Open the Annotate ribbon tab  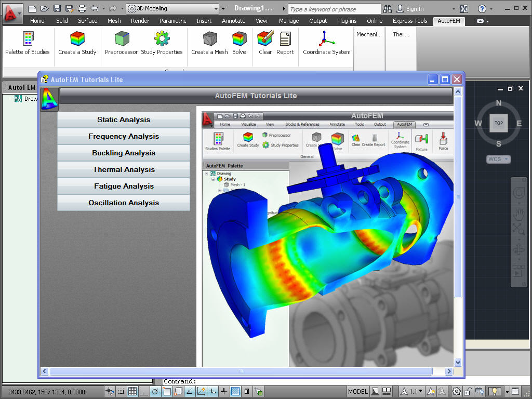(234, 21)
